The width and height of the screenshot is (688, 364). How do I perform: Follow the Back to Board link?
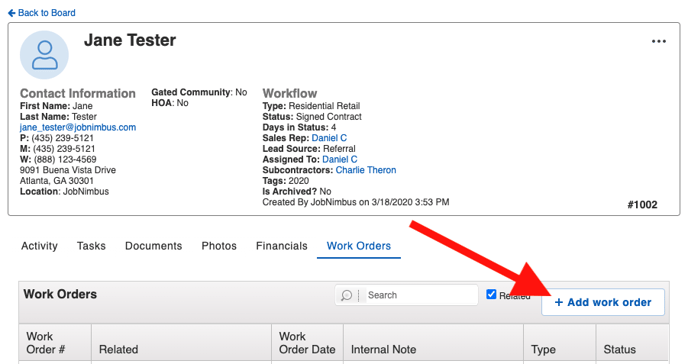point(42,13)
